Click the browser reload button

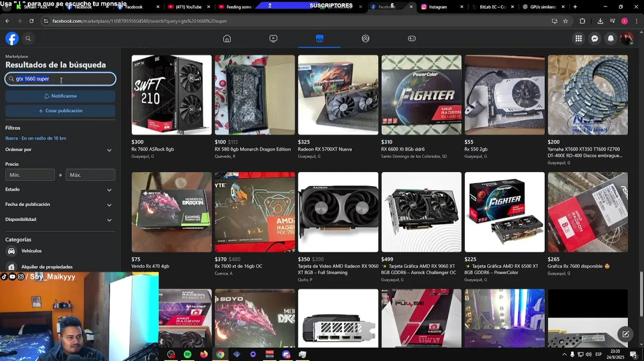(31, 21)
